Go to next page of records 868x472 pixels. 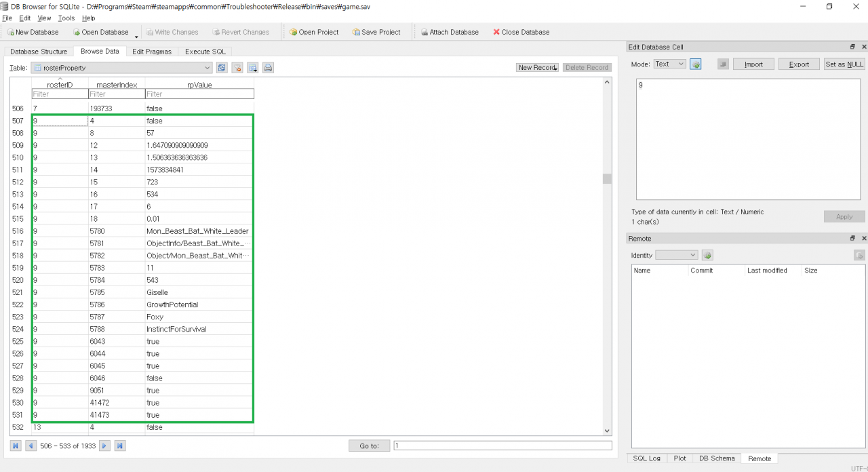tap(105, 446)
